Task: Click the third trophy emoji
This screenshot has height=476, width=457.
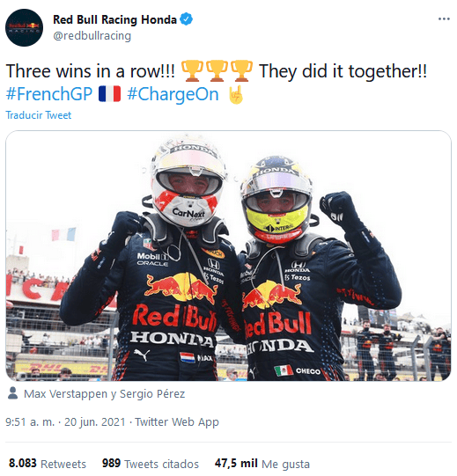Action: [241, 70]
